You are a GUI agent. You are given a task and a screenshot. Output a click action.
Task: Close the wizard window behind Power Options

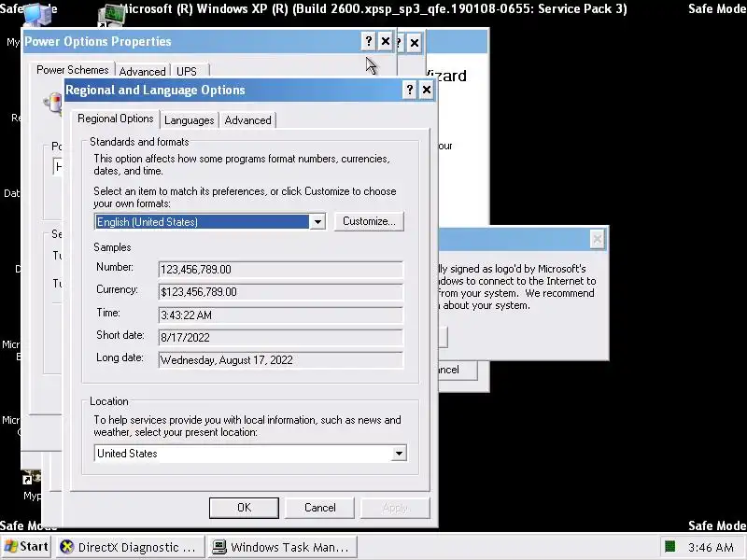[x=415, y=43]
